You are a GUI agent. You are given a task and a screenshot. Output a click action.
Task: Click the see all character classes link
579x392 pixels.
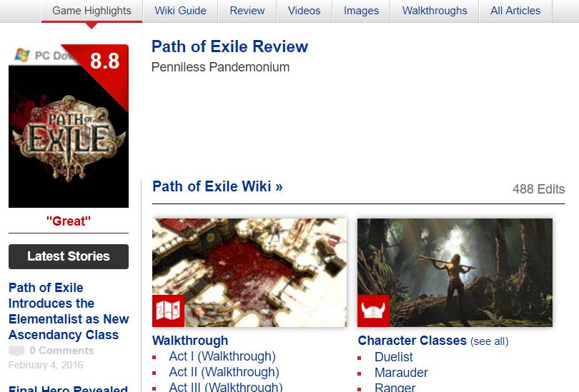[x=489, y=341]
